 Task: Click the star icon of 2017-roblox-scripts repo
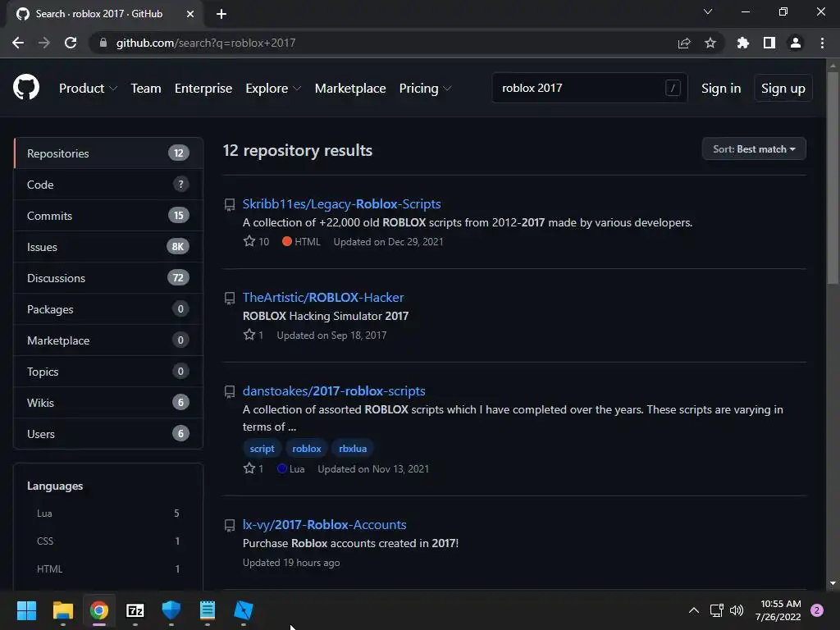(x=249, y=468)
